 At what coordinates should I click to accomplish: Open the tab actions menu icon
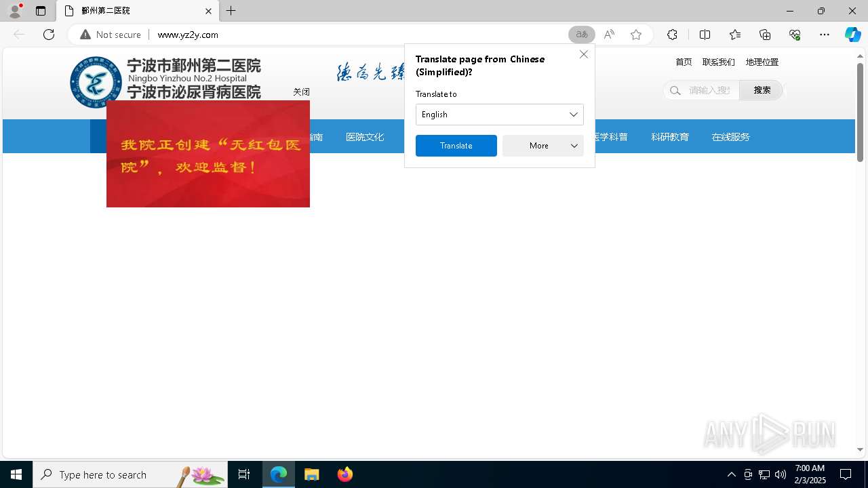tap(41, 11)
